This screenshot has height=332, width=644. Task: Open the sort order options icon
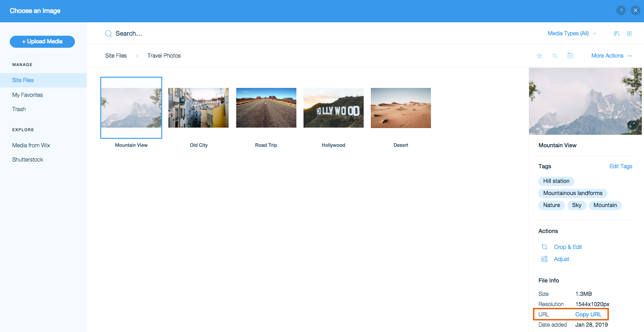[617, 33]
